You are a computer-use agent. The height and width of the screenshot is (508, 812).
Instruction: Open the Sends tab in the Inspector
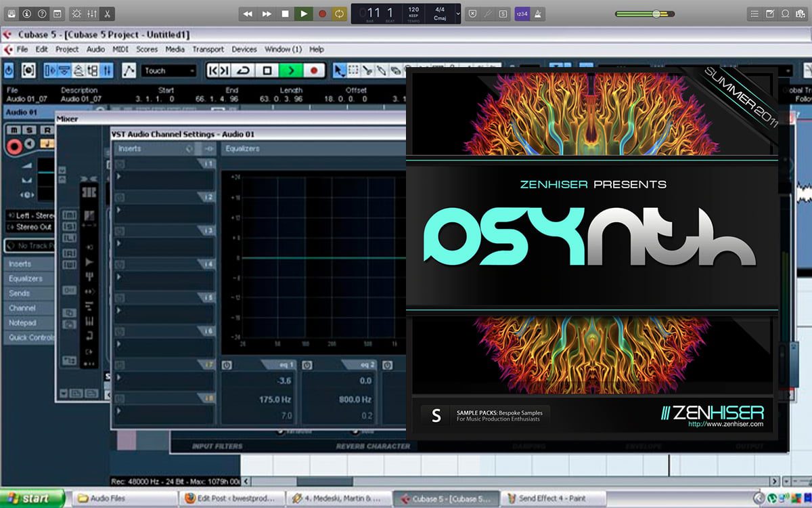[x=28, y=293]
